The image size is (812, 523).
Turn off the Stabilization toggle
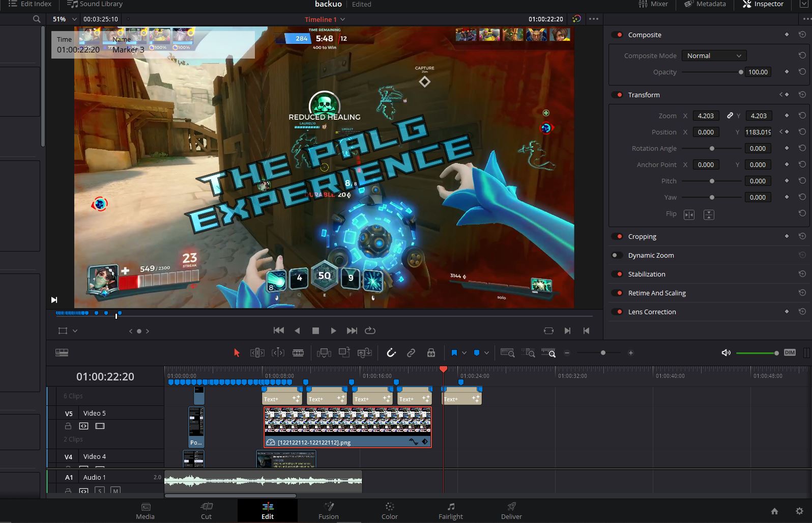tap(618, 274)
